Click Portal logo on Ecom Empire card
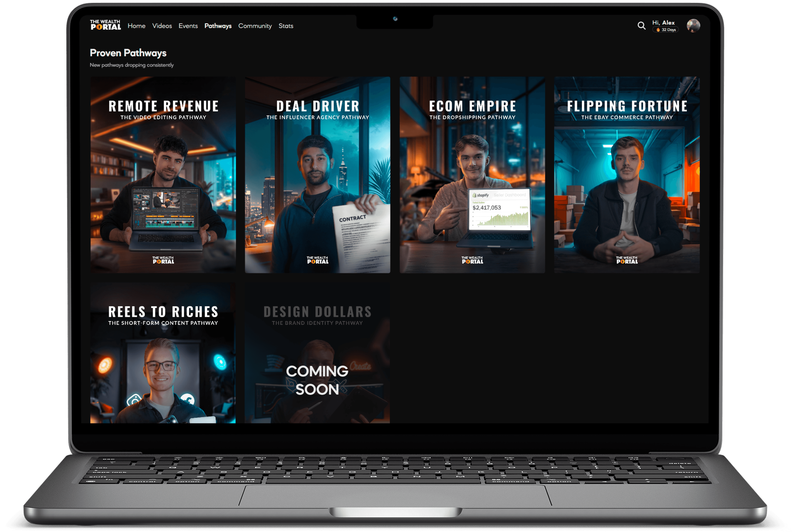Screen dimensions: 793x532 [472, 260]
